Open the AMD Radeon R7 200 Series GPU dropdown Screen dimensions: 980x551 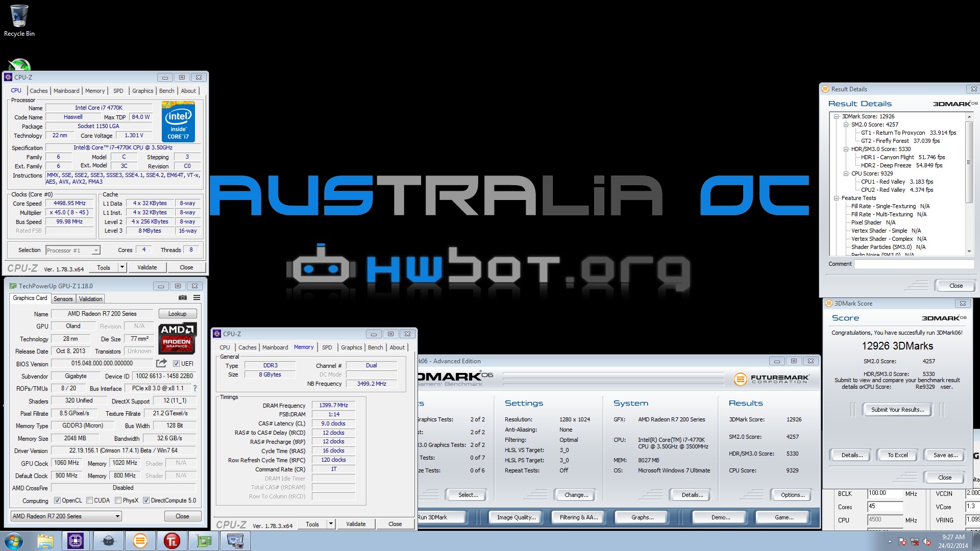pos(66,516)
